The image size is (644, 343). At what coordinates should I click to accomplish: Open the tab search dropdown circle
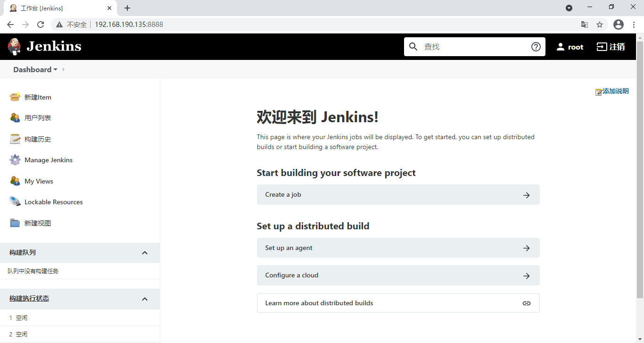click(x=569, y=8)
